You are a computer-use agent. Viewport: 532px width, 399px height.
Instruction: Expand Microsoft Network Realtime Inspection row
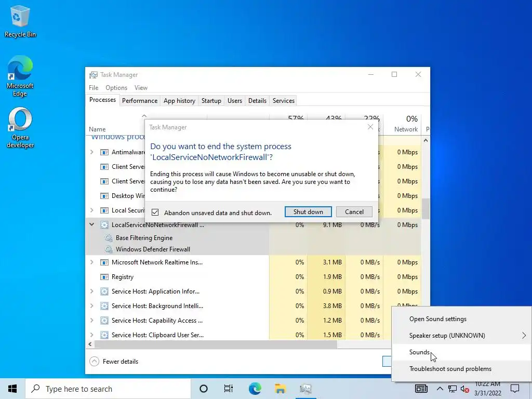[x=91, y=262]
